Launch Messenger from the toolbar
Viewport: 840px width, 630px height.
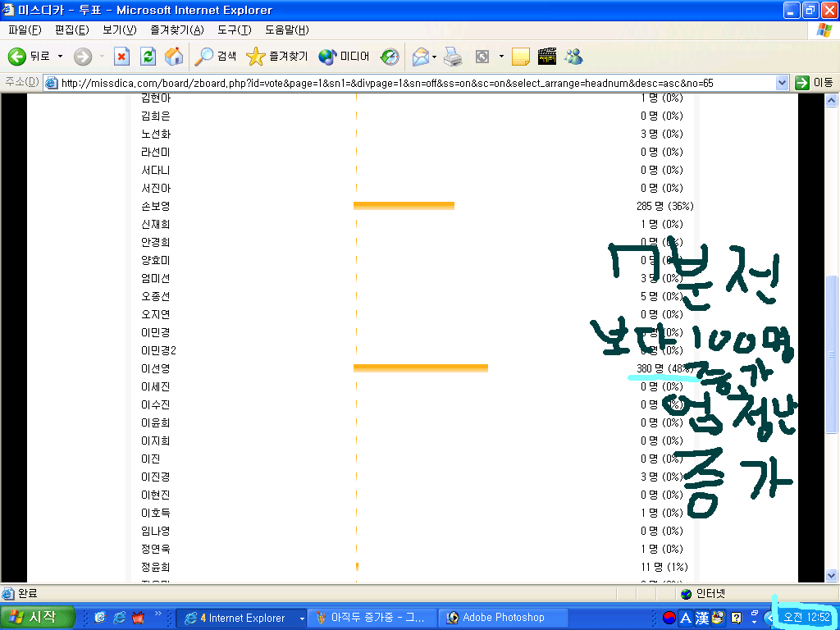click(x=573, y=57)
